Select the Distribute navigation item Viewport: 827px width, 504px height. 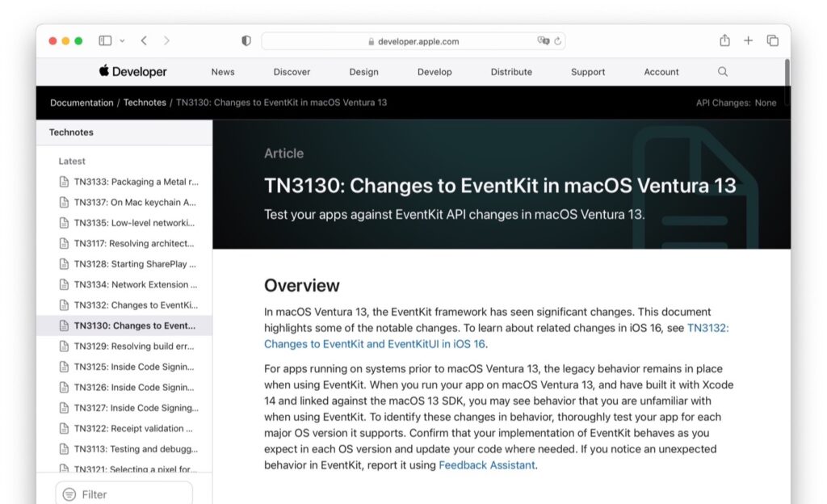click(510, 72)
